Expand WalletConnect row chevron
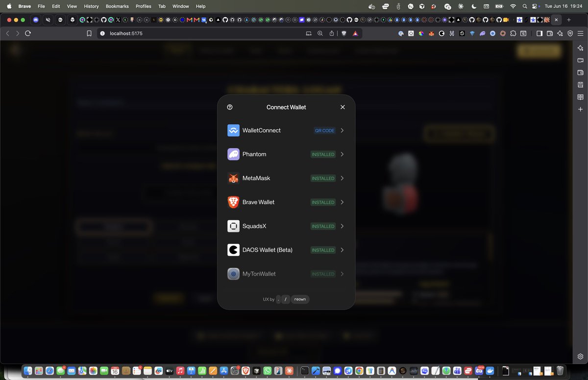This screenshot has height=380, width=588. tap(342, 131)
